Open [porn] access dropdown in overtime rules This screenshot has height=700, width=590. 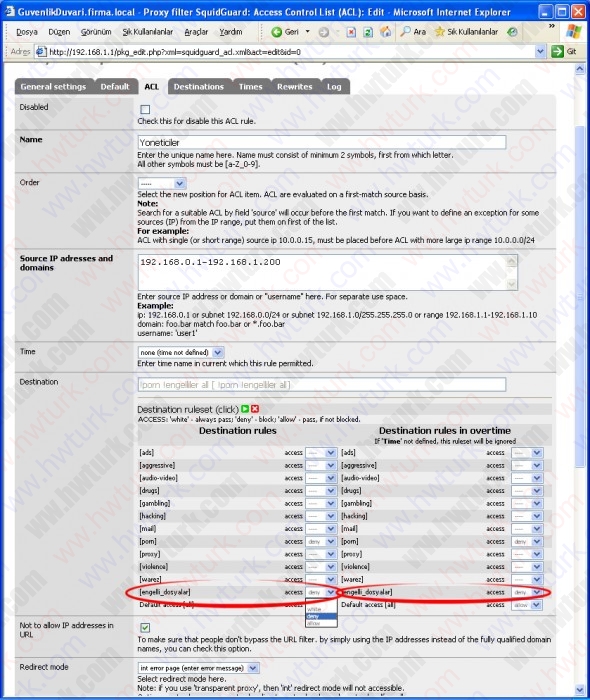527,542
